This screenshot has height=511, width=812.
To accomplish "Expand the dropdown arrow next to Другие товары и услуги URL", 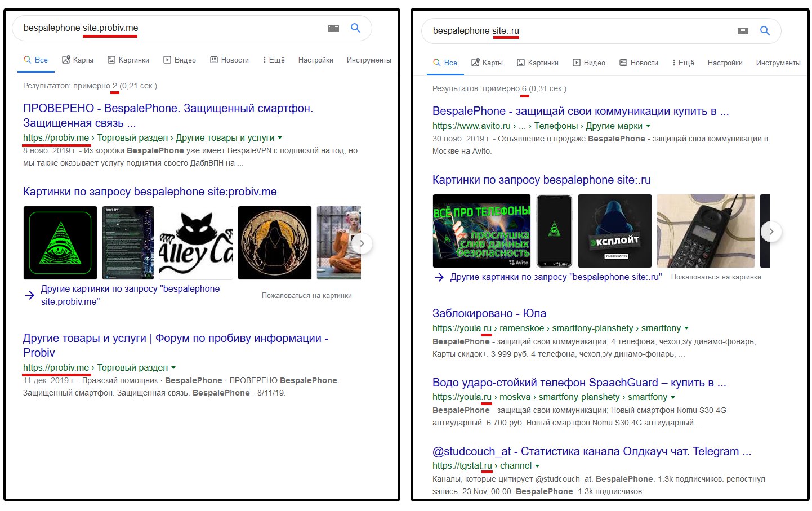I will pyautogui.click(x=280, y=138).
